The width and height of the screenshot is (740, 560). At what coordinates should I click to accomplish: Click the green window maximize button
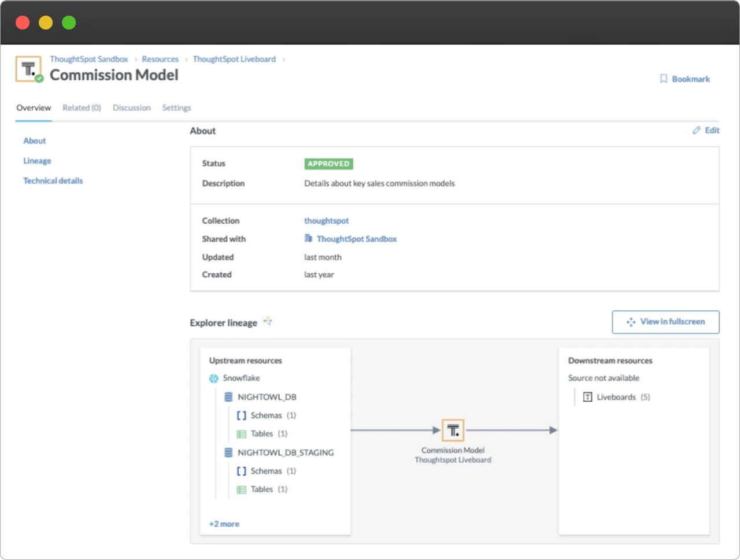[69, 23]
